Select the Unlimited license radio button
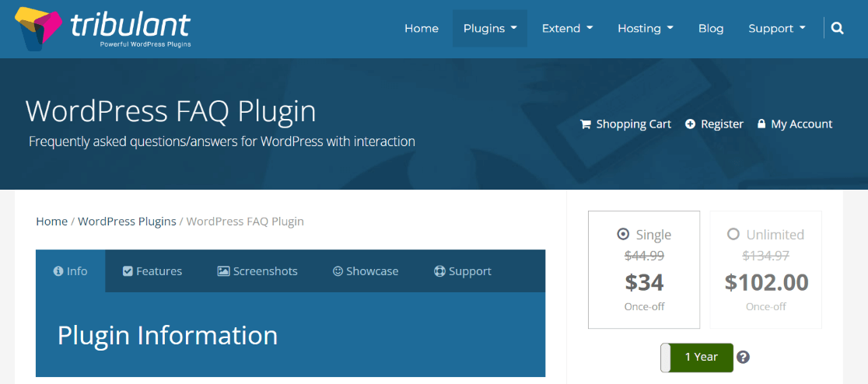The height and width of the screenshot is (384, 868). click(x=733, y=235)
